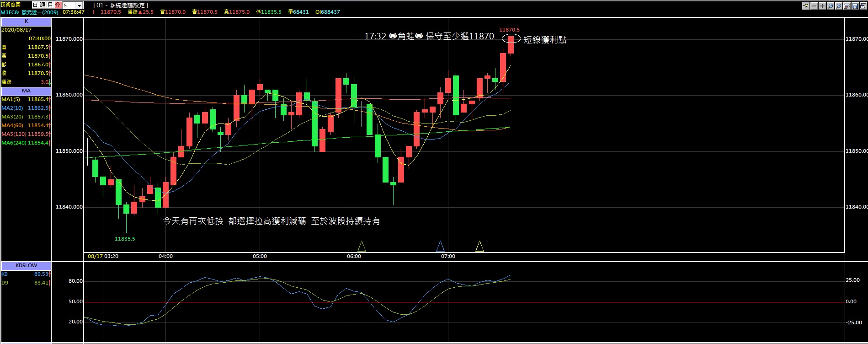Click the eraser tool icon
The image size is (868, 344).
pyautogui.click(x=847, y=6)
